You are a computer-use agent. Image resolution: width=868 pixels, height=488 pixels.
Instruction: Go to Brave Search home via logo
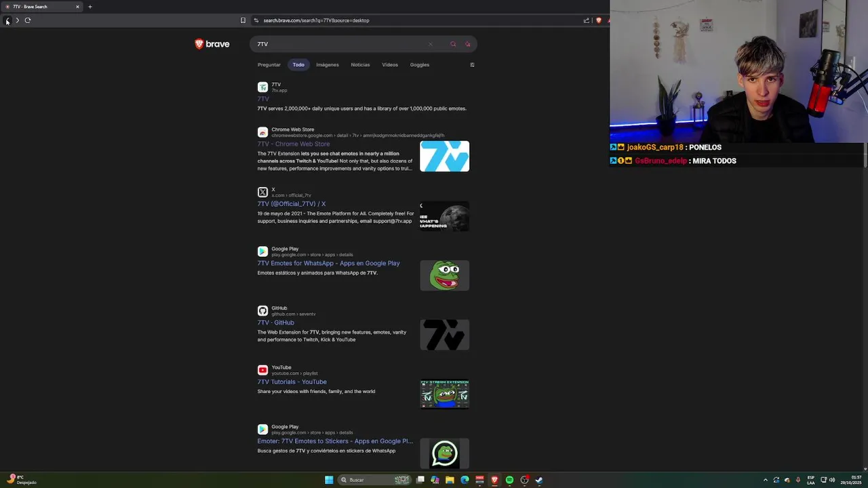[212, 44]
